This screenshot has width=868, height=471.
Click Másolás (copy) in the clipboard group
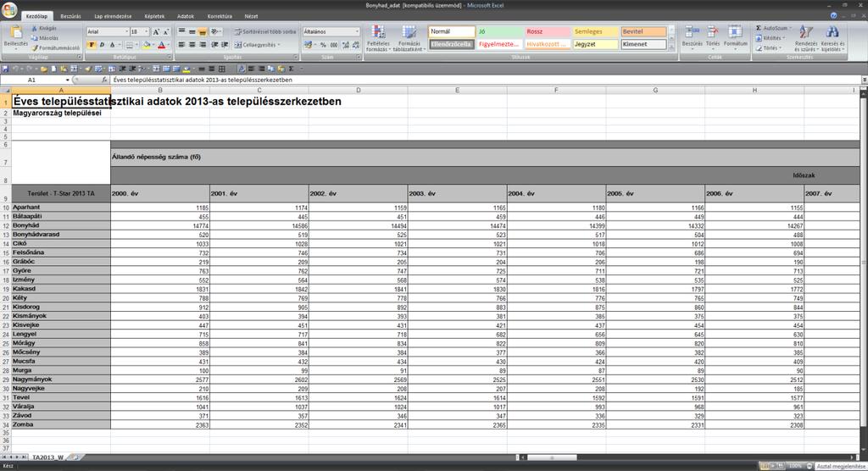[x=44, y=38]
